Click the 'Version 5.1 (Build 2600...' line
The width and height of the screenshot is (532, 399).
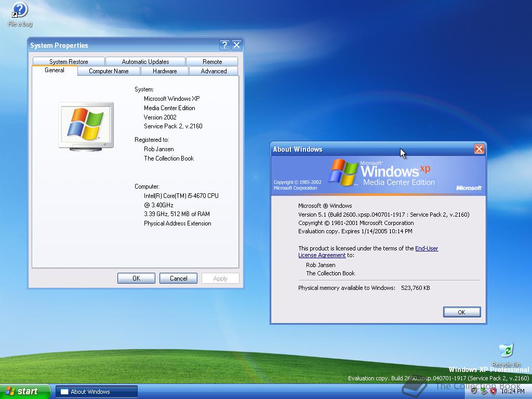[384, 215]
